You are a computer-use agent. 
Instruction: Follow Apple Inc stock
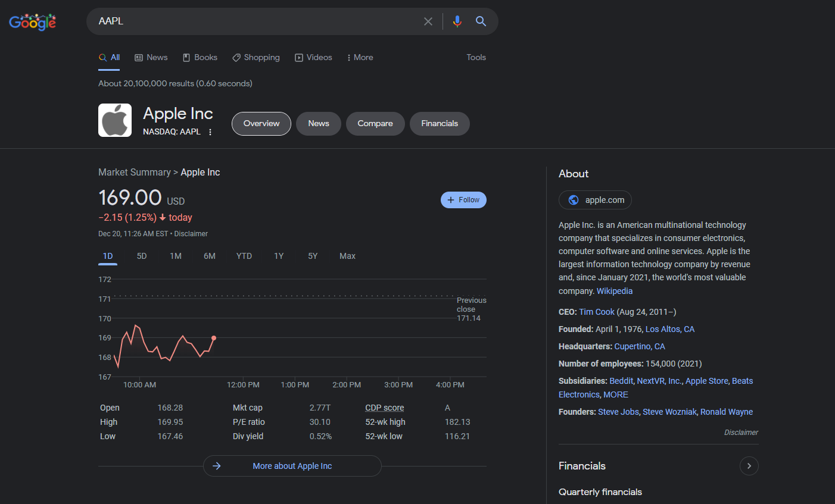pos(463,200)
